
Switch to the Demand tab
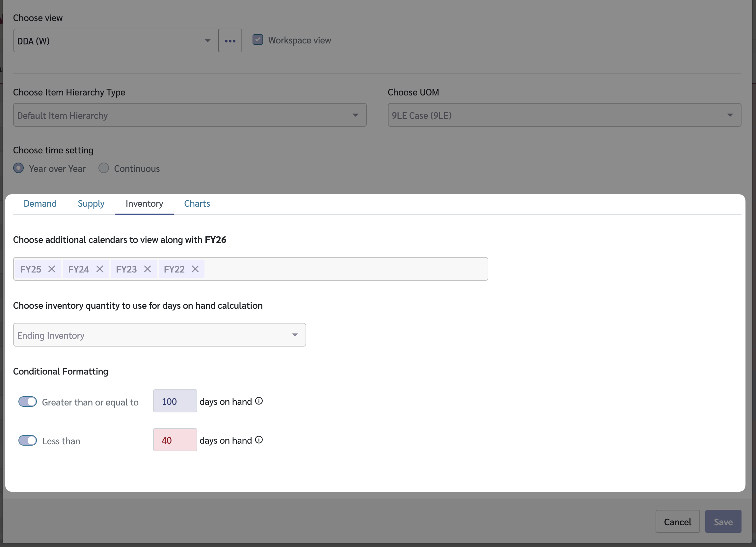pos(40,203)
